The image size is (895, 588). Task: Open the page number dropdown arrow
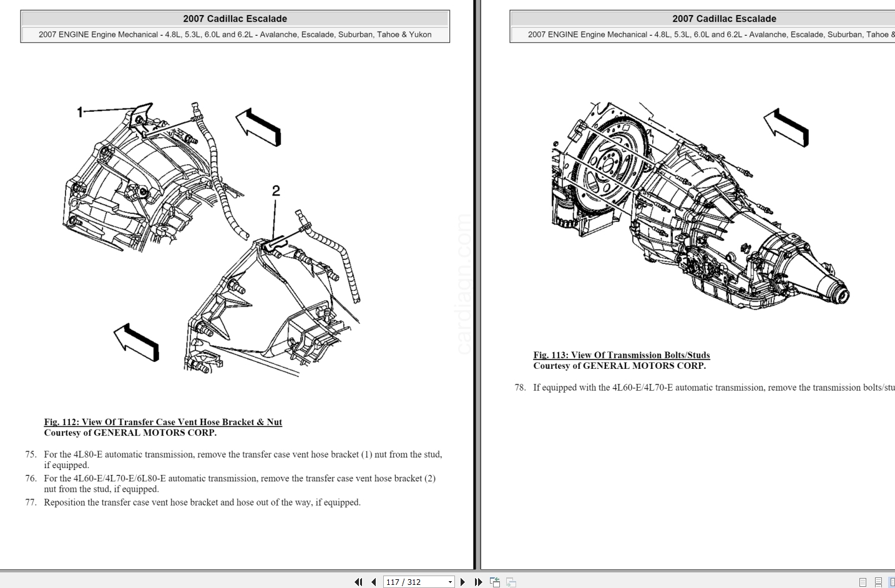pyautogui.click(x=450, y=581)
